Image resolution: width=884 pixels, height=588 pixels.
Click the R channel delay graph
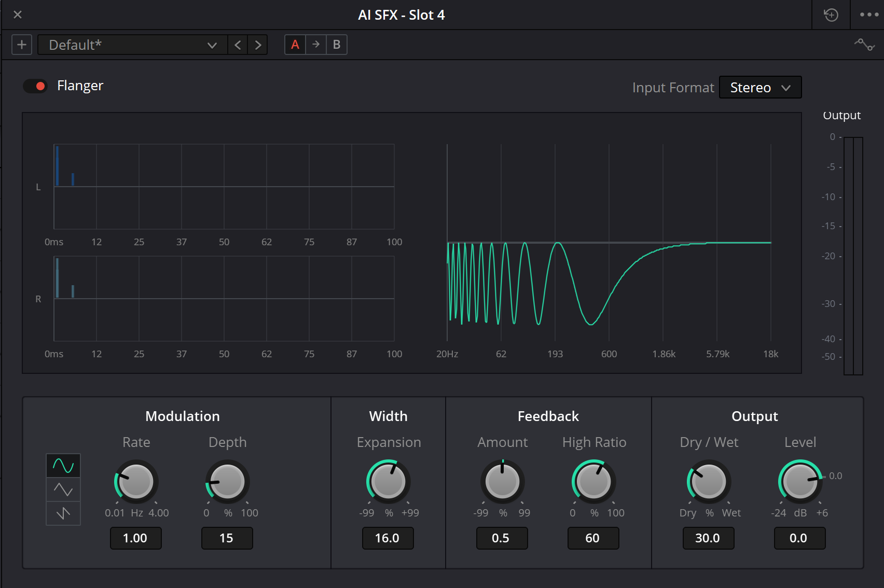click(x=224, y=299)
